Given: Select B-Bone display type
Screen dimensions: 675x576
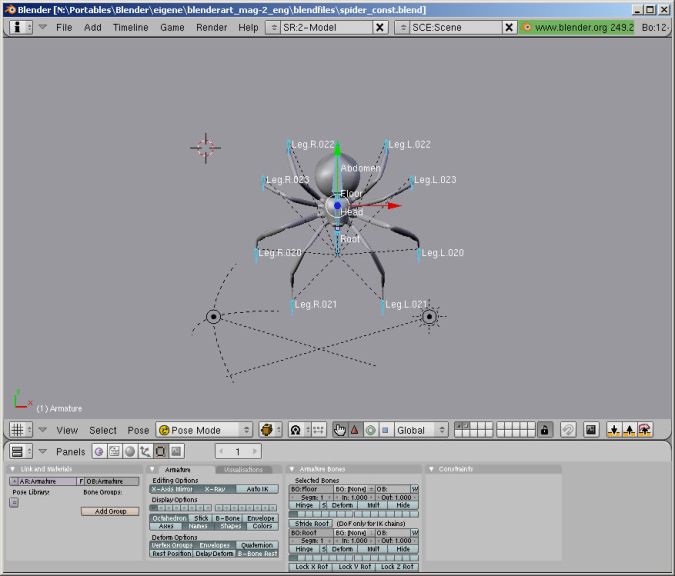Looking at the screenshot, I should 228,518.
